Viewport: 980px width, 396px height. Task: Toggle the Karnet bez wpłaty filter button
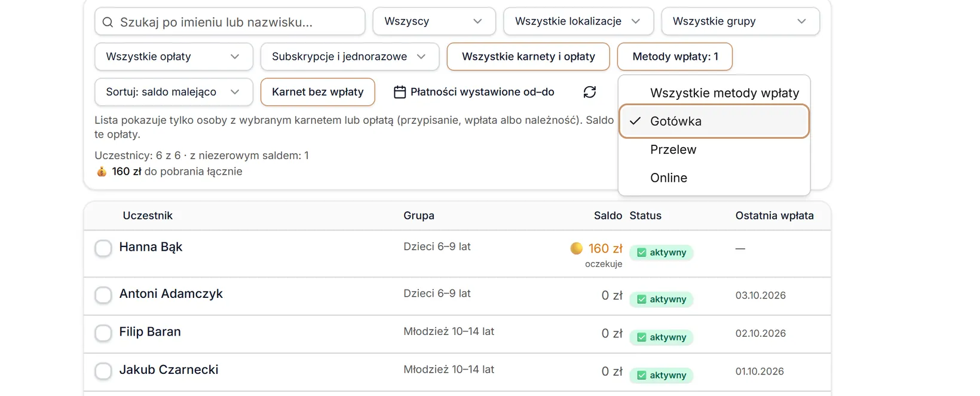coord(317,92)
